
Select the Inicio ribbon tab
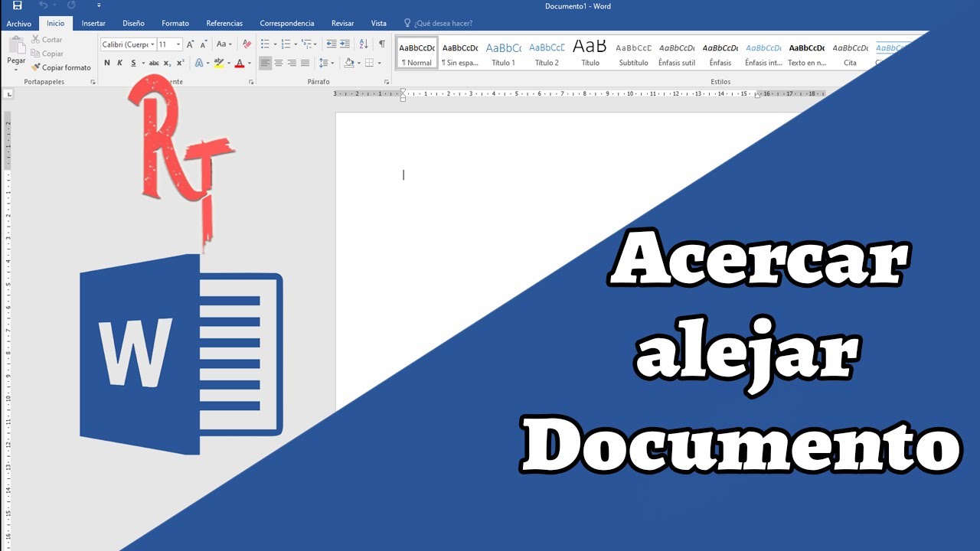56,24
